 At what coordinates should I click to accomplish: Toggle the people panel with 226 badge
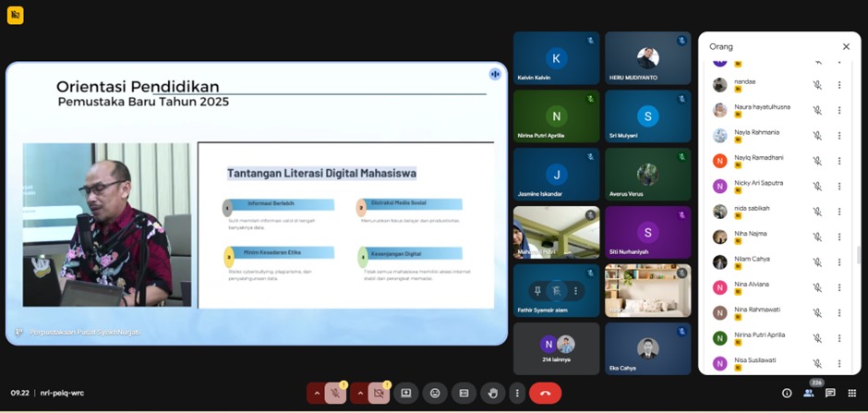coord(809,393)
